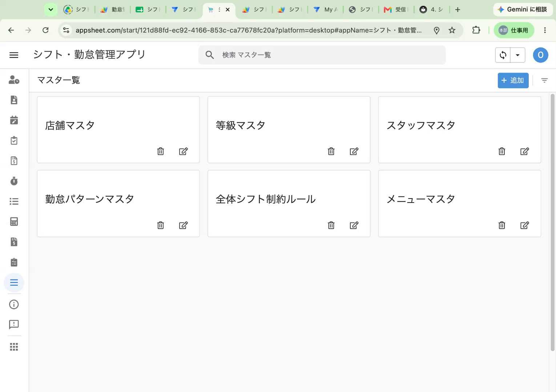Screen dimensions: 556x392
Task: Delete the 店舗マスタ card
Action: coord(160,151)
